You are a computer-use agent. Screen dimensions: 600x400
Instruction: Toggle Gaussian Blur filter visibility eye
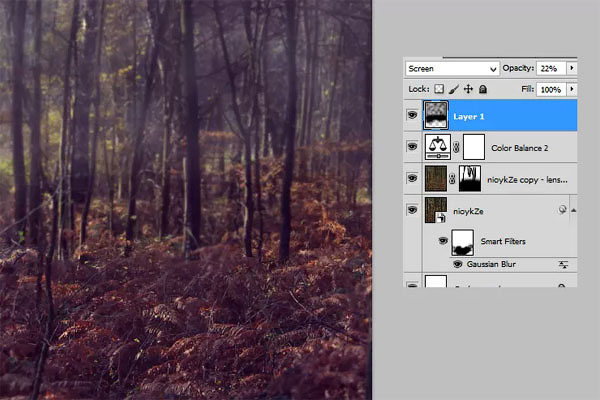458,264
